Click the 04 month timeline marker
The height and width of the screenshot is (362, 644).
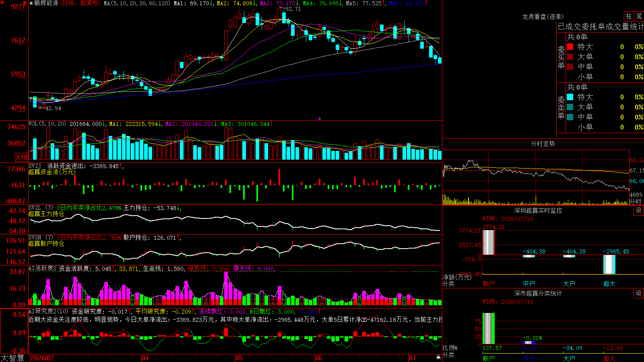145,358
